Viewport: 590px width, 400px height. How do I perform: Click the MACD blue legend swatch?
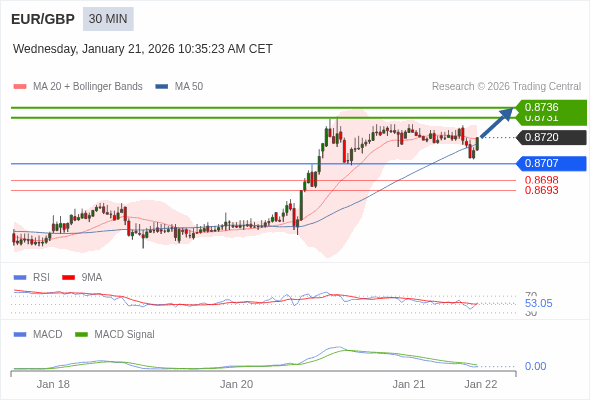point(20,335)
